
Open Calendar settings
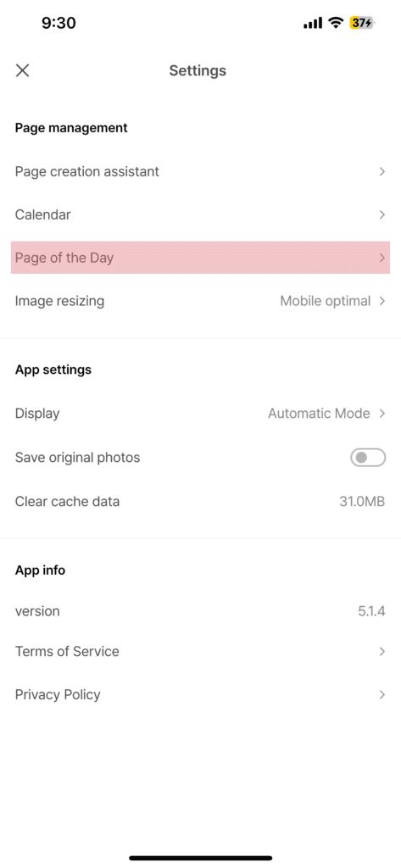click(x=200, y=214)
